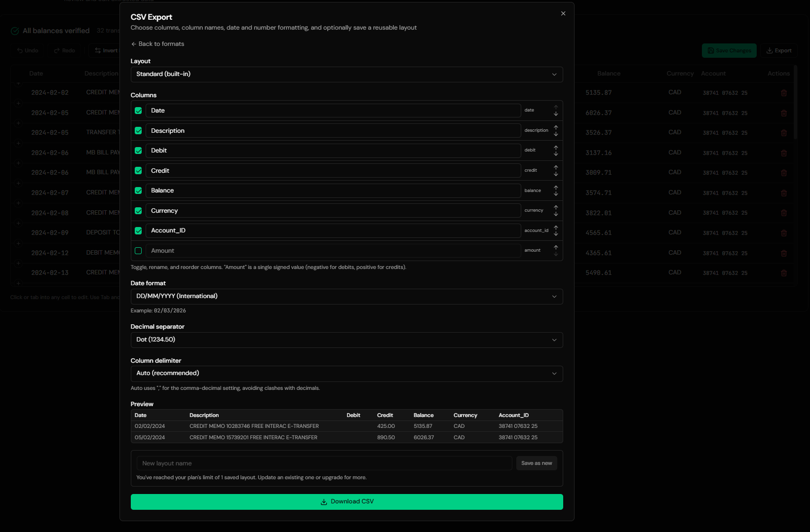Uncheck the Currency column checkbox
810x532 pixels.
coord(138,211)
